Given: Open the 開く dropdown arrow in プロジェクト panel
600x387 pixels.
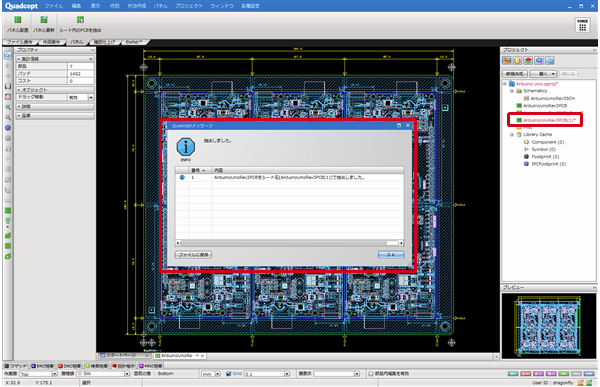Looking at the screenshot, I should coord(553,74).
